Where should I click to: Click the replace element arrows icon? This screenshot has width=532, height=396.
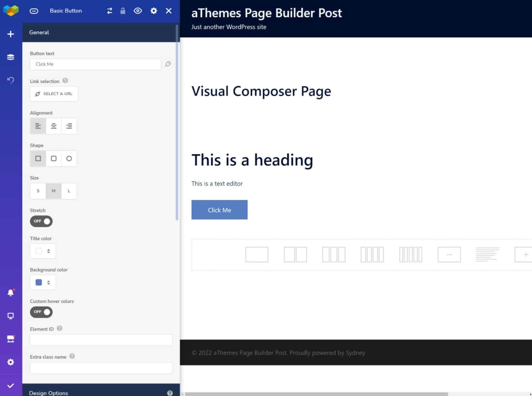[x=110, y=11]
